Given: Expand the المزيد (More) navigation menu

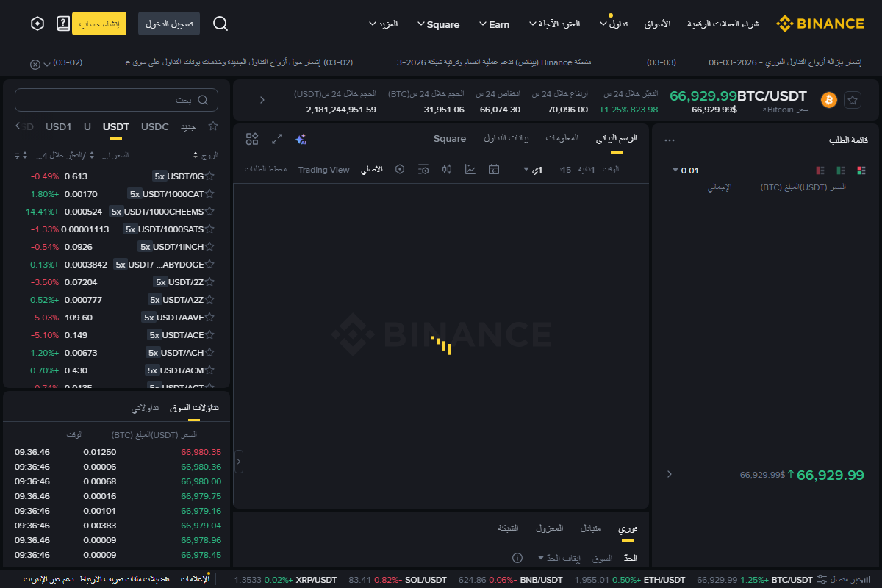Looking at the screenshot, I should point(383,24).
